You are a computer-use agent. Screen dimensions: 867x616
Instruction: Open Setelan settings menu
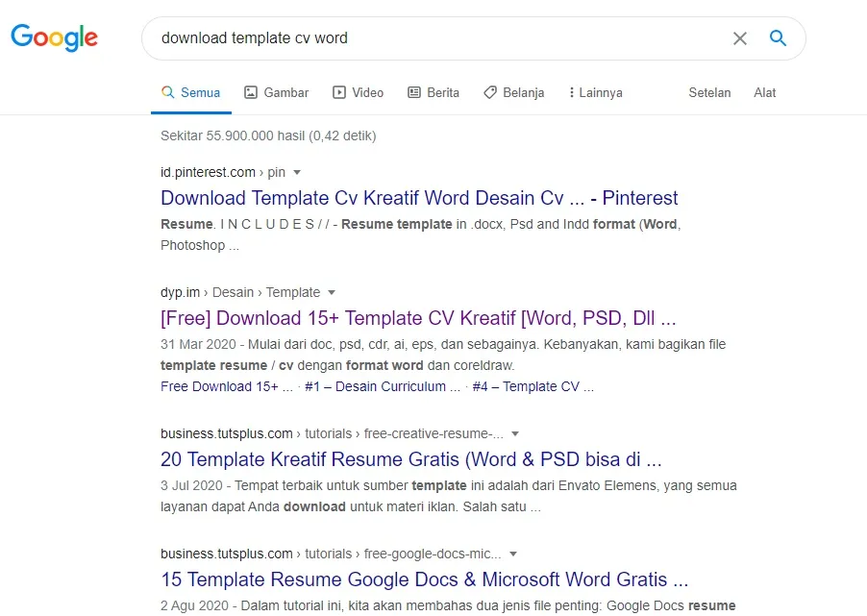pos(709,93)
